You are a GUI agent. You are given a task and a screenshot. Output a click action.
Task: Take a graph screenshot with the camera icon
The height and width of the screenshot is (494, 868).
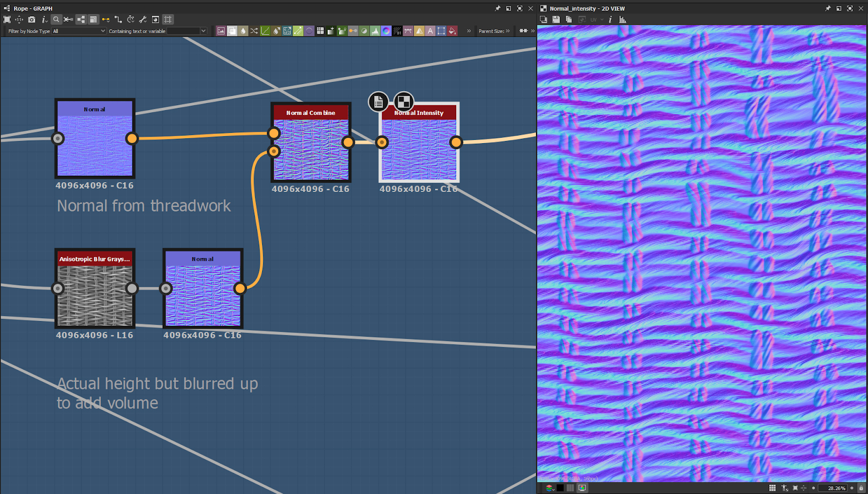31,20
